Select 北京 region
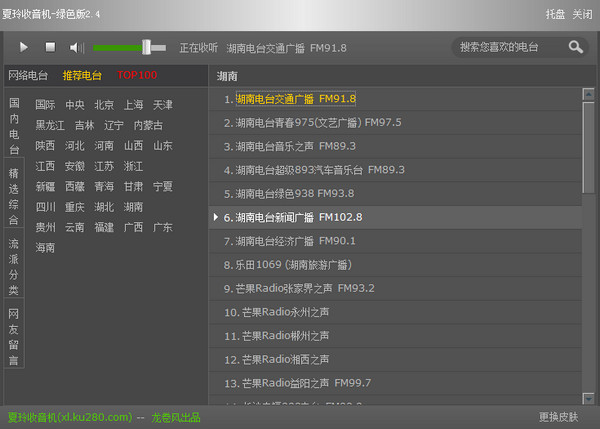This screenshot has width=600, height=429. click(104, 105)
